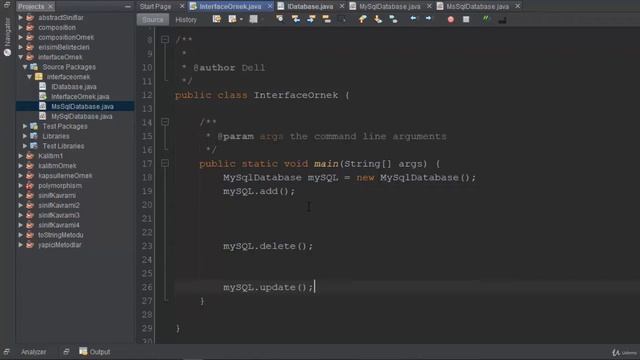Expand composition project node
Viewport: 640px width, 360px height.
[20, 27]
